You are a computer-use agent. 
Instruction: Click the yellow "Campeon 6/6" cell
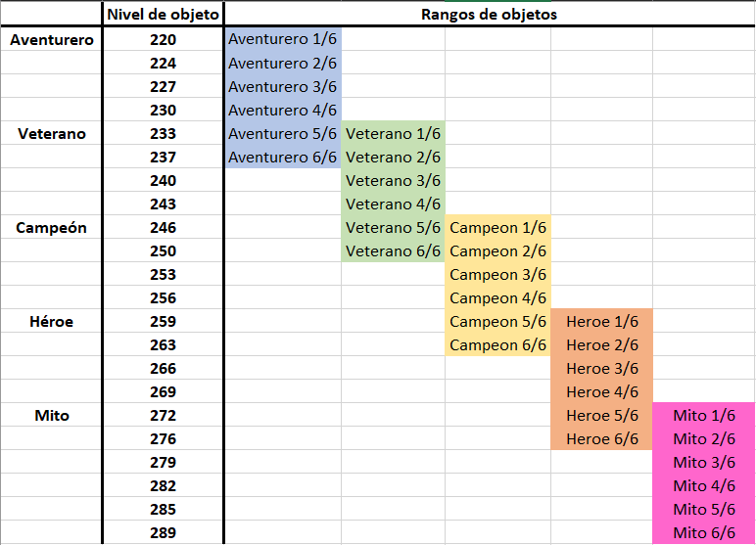pos(497,345)
